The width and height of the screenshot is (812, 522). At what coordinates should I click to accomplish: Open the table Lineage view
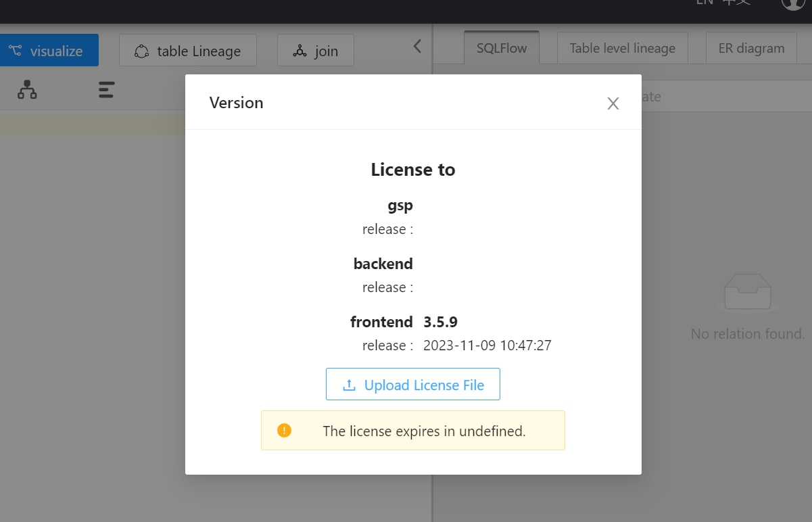(188, 51)
